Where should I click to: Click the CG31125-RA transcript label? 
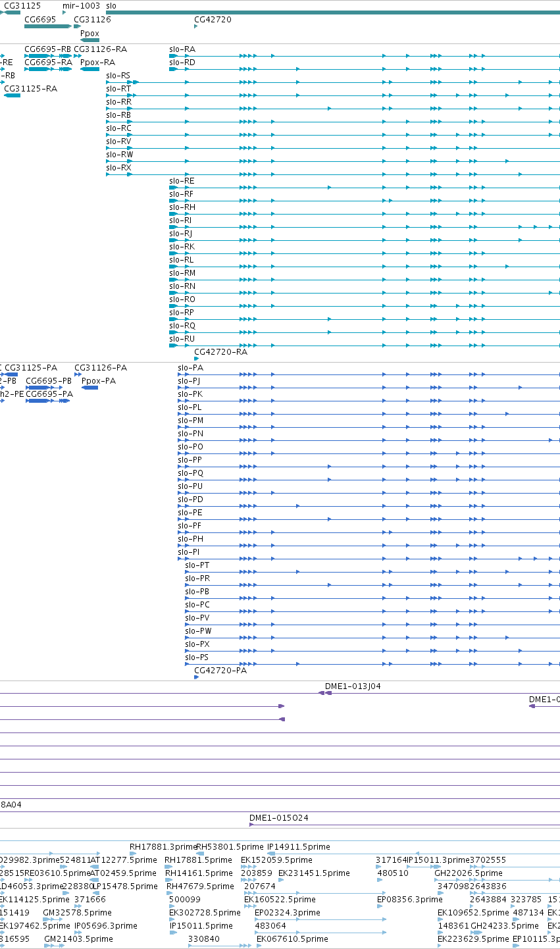pyautogui.click(x=30, y=89)
